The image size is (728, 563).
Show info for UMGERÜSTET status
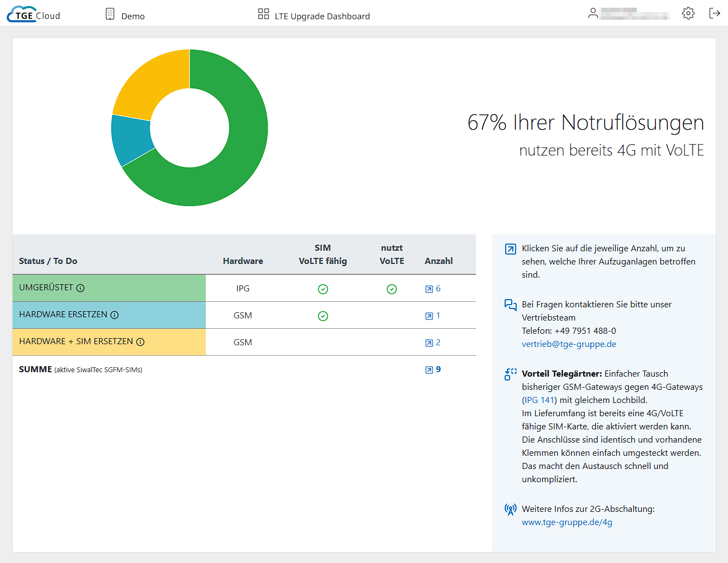[x=80, y=288]
